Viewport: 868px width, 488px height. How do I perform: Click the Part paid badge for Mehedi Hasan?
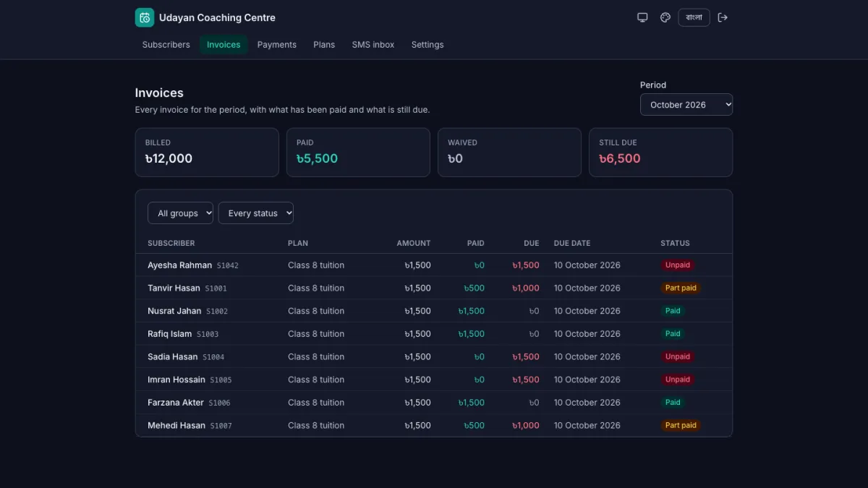[681, 426]
